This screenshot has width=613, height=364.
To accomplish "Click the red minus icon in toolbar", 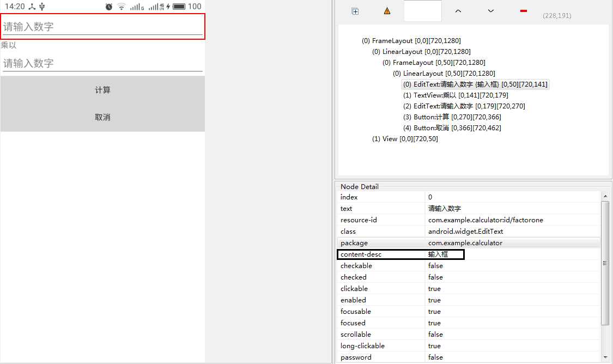I will 524,11.
